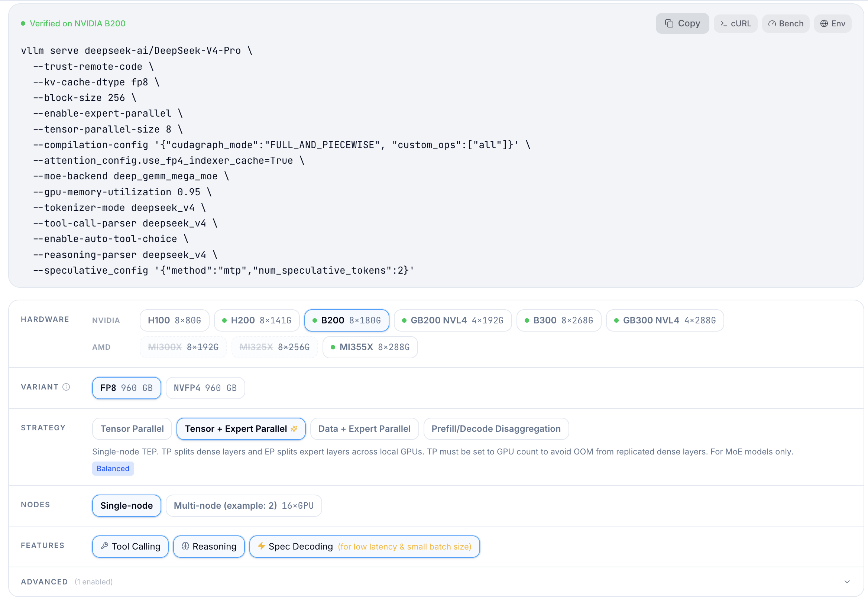Select Tensor Parallel strategy
This screenshot has width=868, height=603.
[x=132, y=429]
